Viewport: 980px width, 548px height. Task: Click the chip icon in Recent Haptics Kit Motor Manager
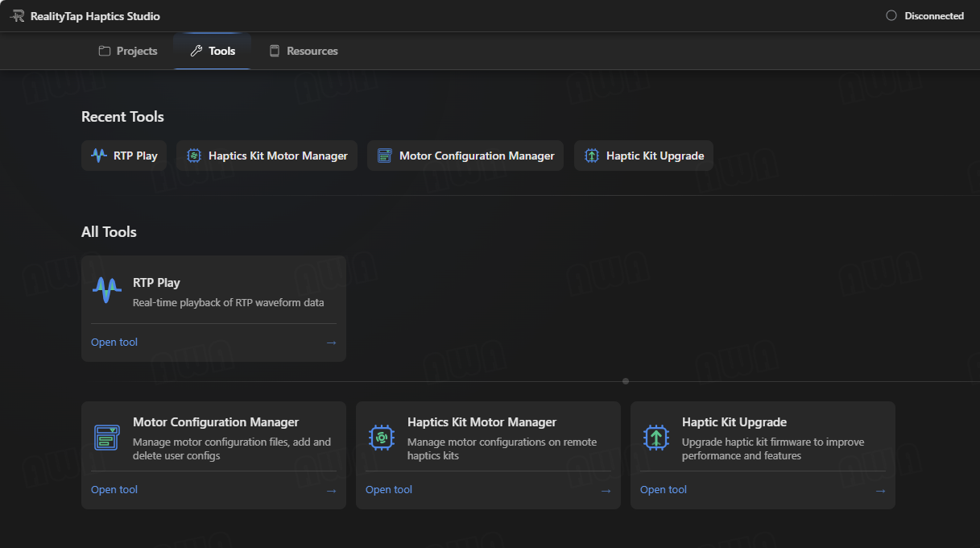tap(194, 156)
